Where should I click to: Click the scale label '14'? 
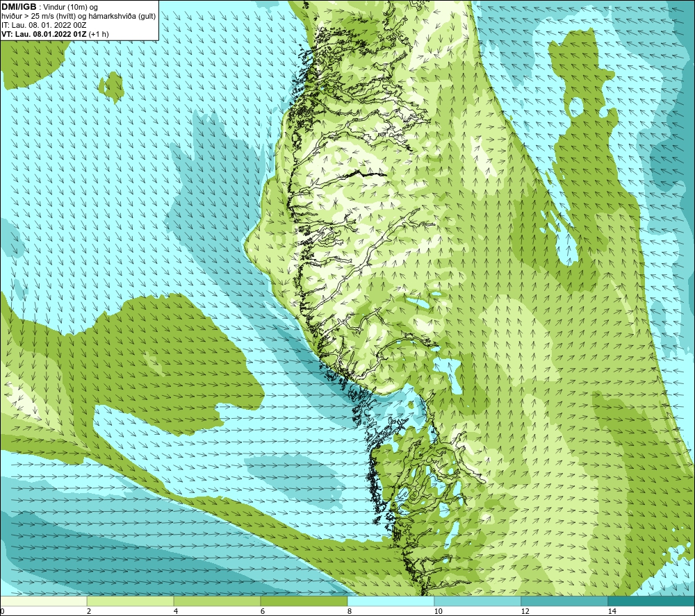tap(612, 611)
